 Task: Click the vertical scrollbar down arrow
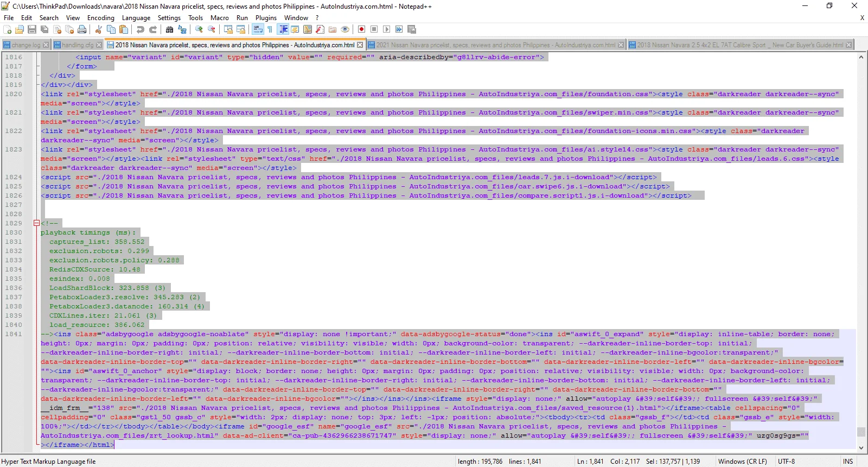[861, 448]
